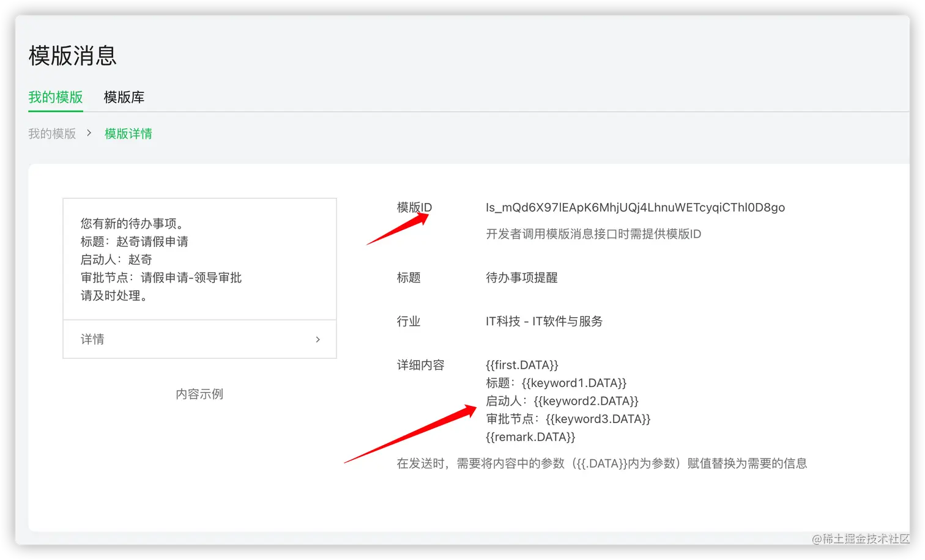Click the breadcrumb separator chevron

(89, 133)
